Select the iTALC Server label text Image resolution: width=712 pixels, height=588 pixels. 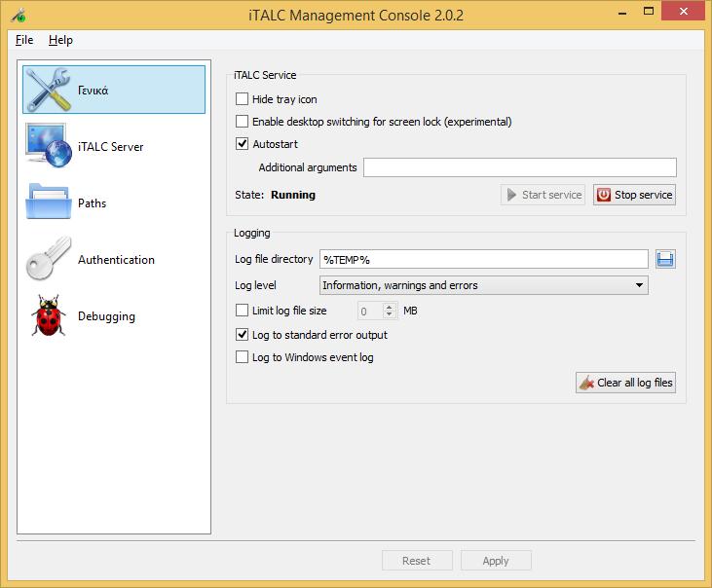[x=111, y=147]
